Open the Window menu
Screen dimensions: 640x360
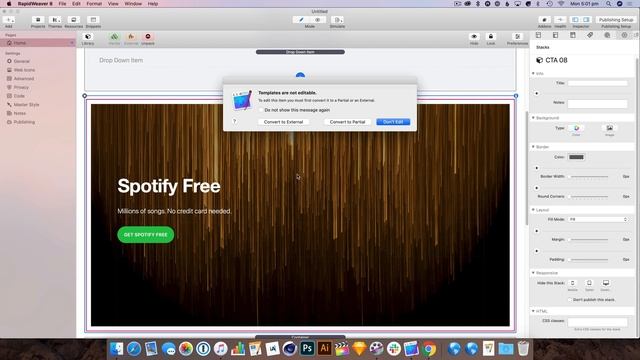[133, 4]
